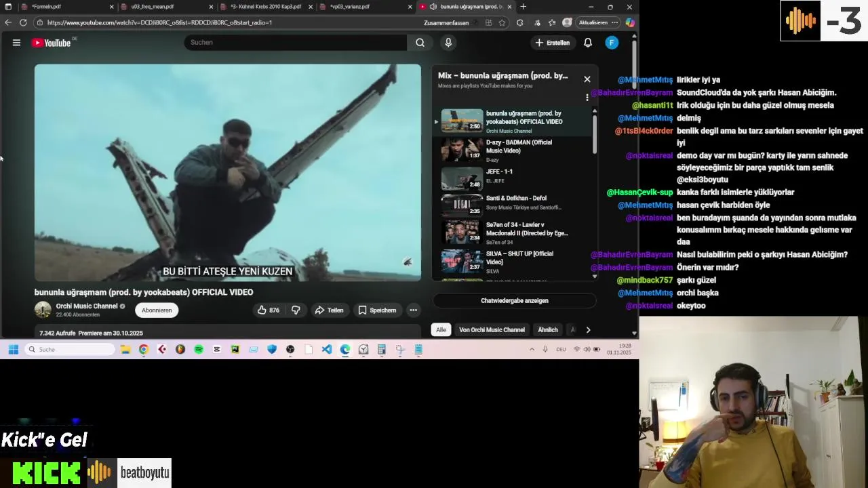Open the Orchi Music Channel avatar
Screen dimensions: 868x488
point(43,310)
